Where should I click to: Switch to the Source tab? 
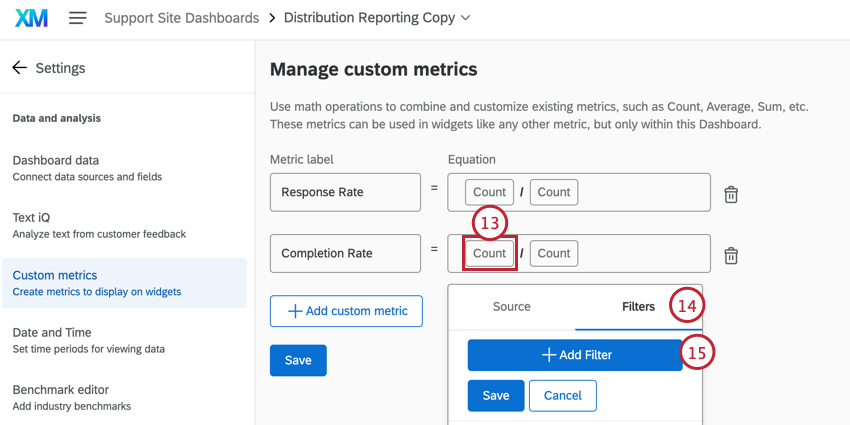(511, 307)
